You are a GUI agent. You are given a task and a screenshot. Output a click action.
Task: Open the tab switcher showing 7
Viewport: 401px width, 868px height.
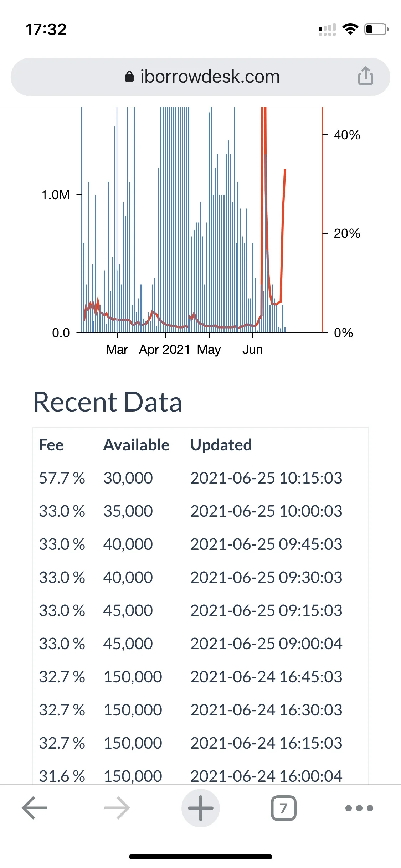coord(283,808)
